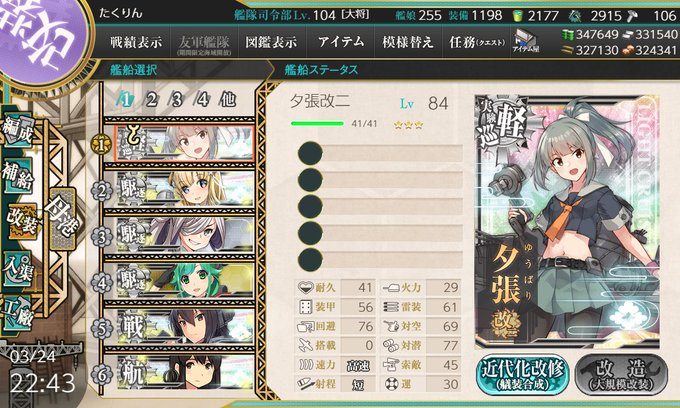Screen dimensions: 680x408
Task: Click the 近代化改修 modernization button
Action: (522, 375)
